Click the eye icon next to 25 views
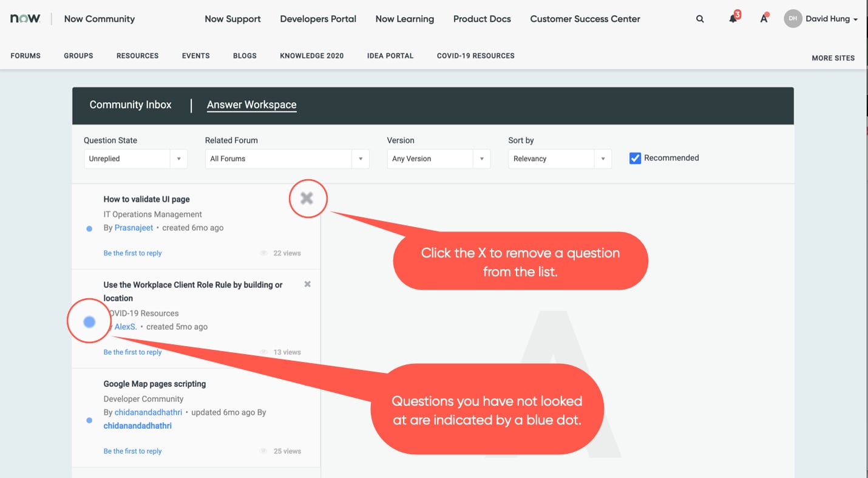Viewport: 868px width, 478px height. tap(263, 451)
